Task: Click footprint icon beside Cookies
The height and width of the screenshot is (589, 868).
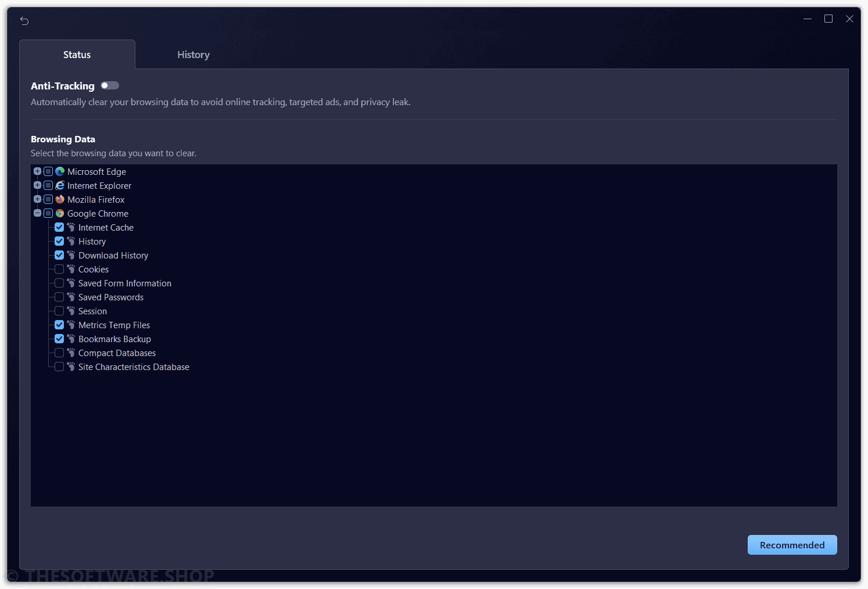Action: tap(71, 269)
